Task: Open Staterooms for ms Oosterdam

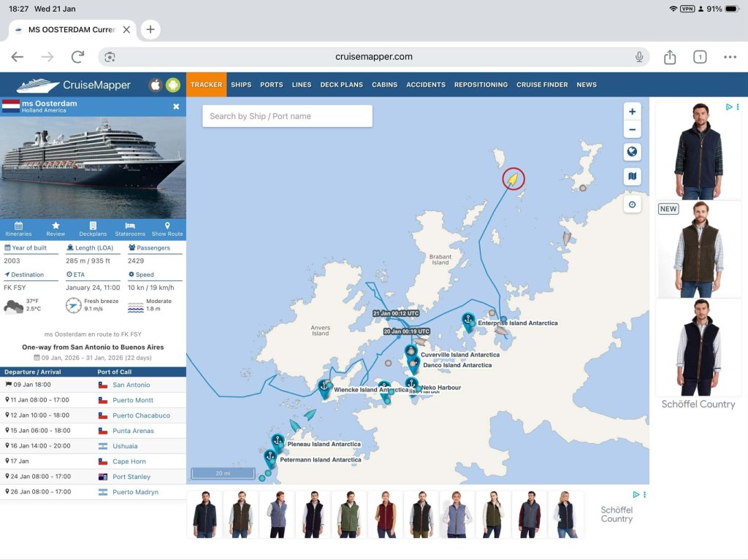Action: pyautogui.click(x=130, y=229)
